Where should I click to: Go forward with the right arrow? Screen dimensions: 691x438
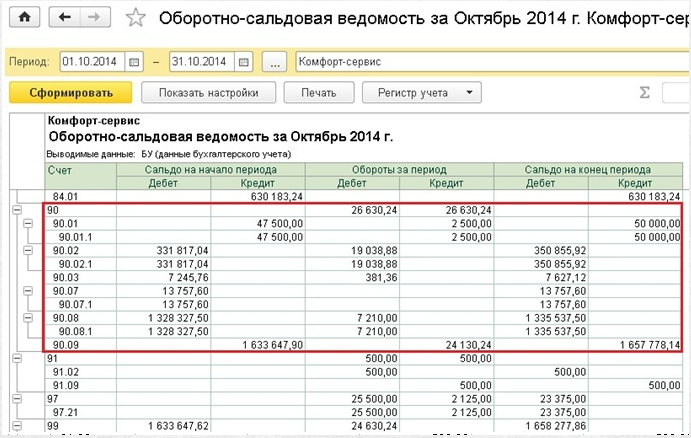click(x=95, y=18)
